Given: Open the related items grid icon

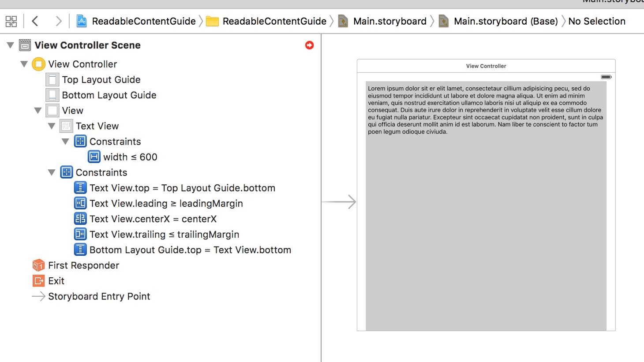Looking at the screenshot, I should pyautogui.click(x=11, y=21).
